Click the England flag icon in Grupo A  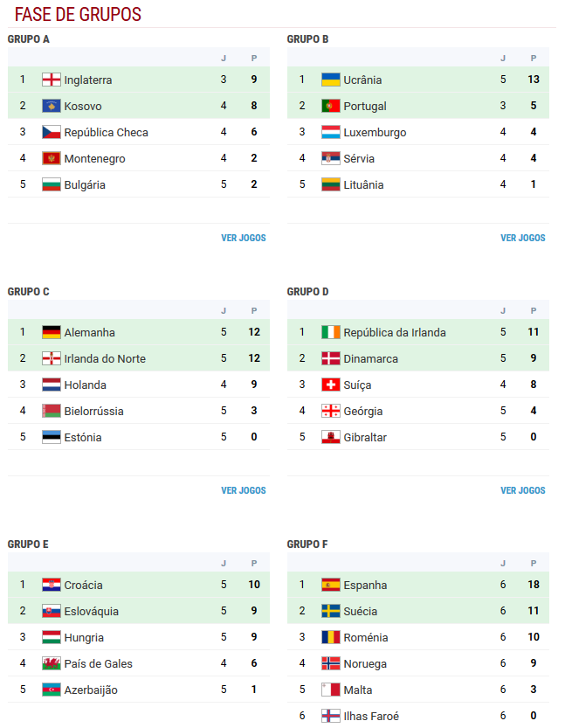pos(51,80)
